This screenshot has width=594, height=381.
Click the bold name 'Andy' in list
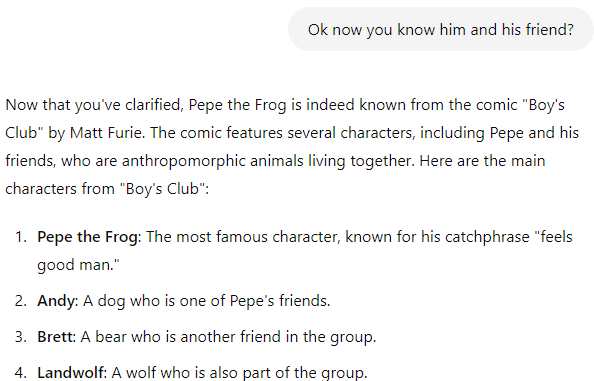click(57, 301)
